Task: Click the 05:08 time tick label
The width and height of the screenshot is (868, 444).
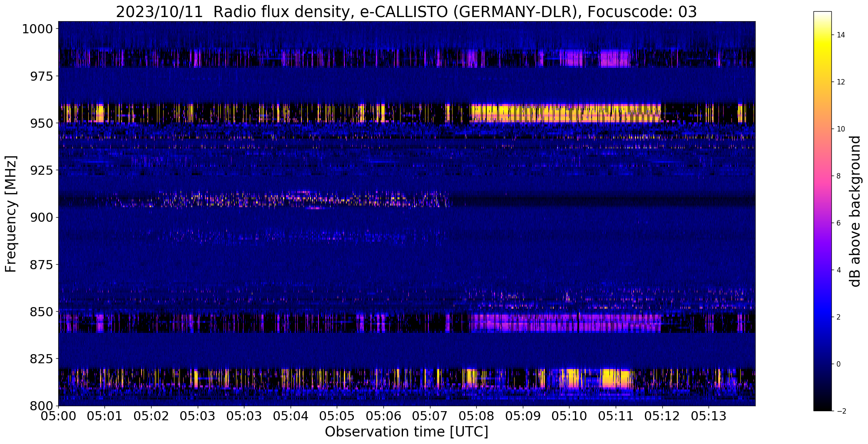Action: click(x=476, y=416)
